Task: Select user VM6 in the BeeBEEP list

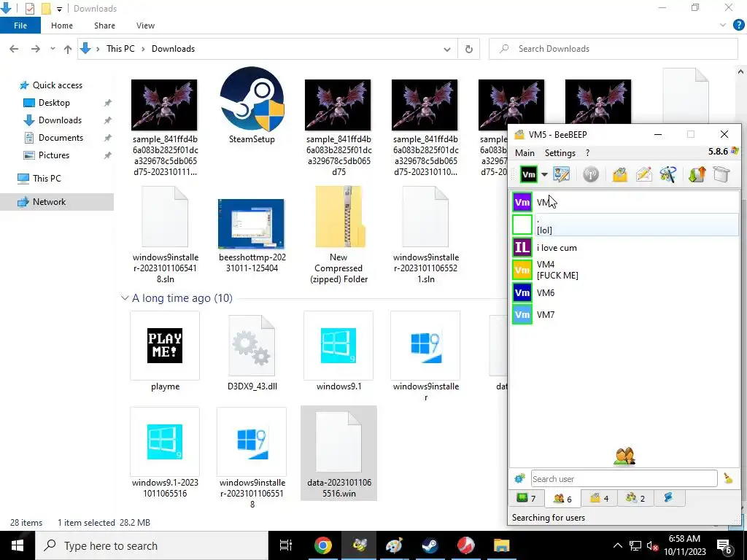Action: coord(625,293)
